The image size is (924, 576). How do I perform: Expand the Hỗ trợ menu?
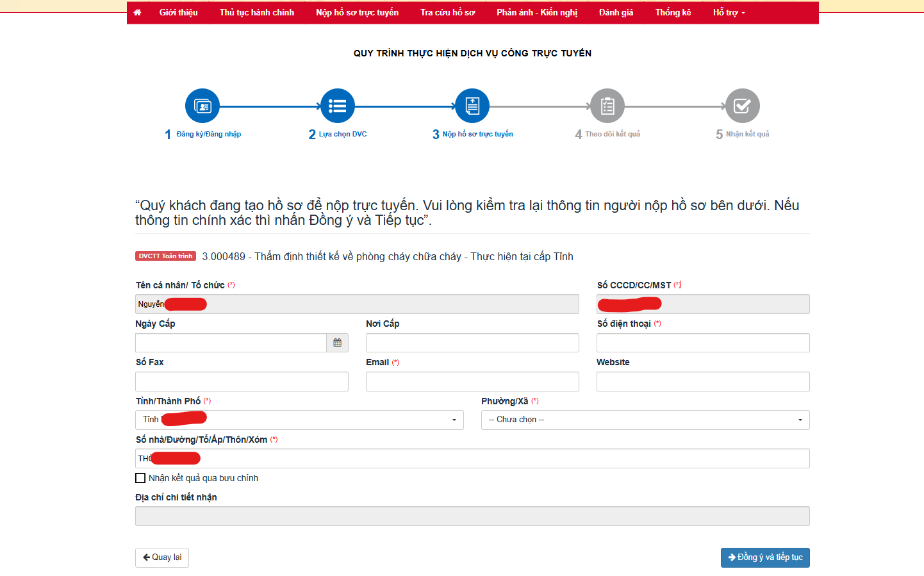click(x=729, y=12)
